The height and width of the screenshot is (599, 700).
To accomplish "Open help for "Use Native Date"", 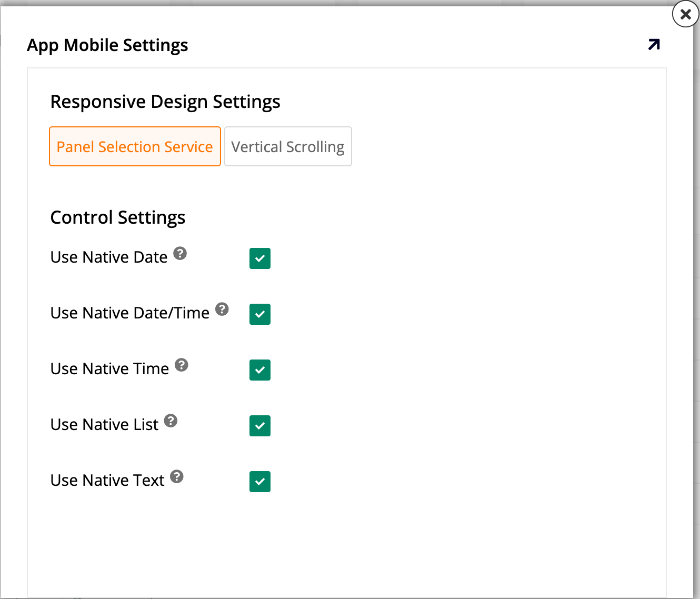I will pyautogui.click(x=179, y=253).
